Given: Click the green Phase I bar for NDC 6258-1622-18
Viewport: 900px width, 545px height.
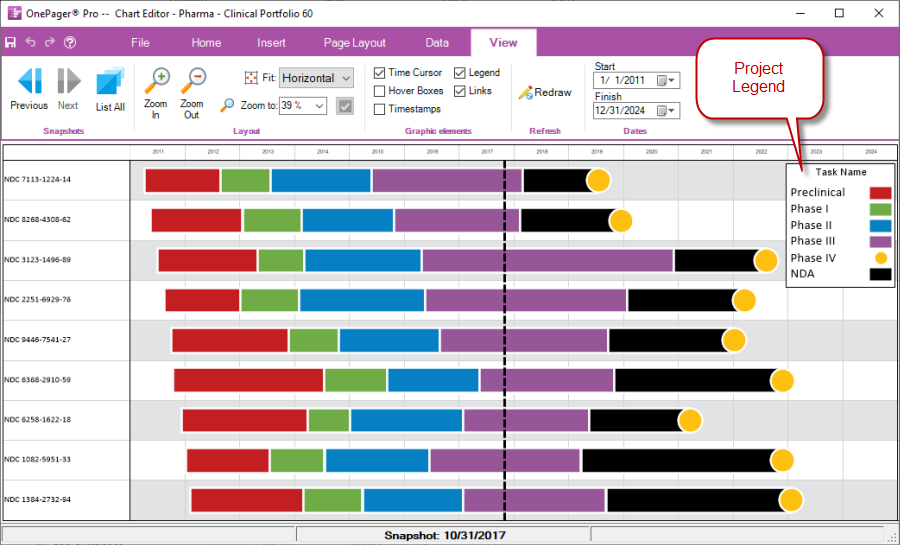Looking at the screenshot, I should click(329, 421).
